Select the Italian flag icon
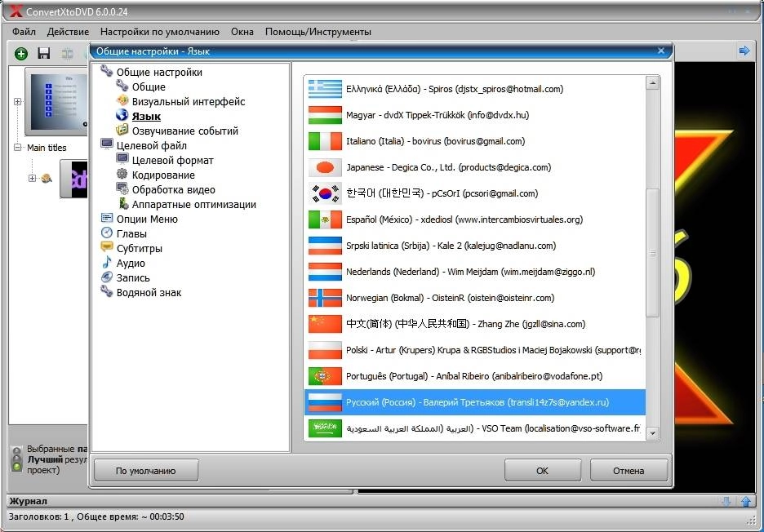 click(325, 141)
